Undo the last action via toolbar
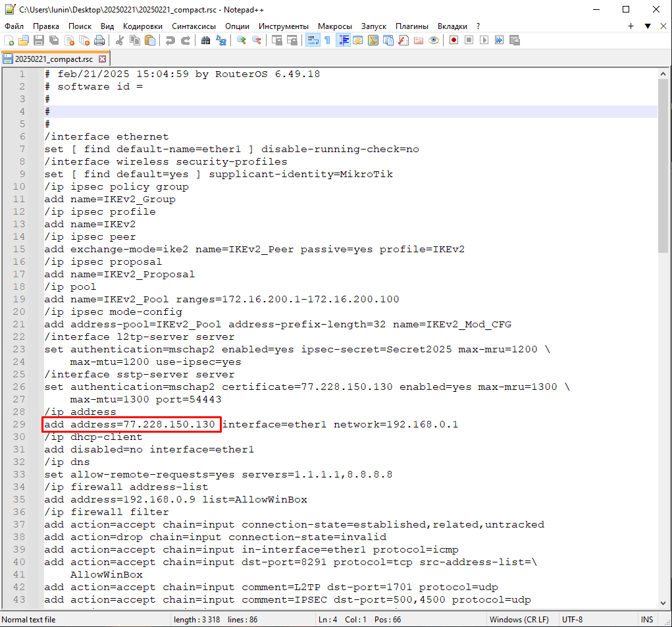The width and height of the screenshot is (672, 627). 170,40
